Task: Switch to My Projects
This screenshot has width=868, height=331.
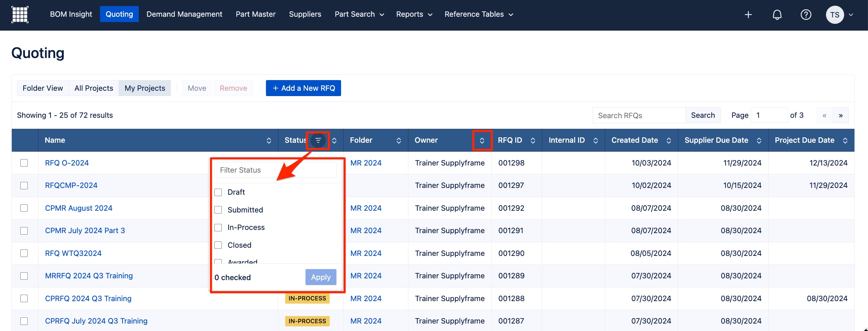Action: pos(145,88)
